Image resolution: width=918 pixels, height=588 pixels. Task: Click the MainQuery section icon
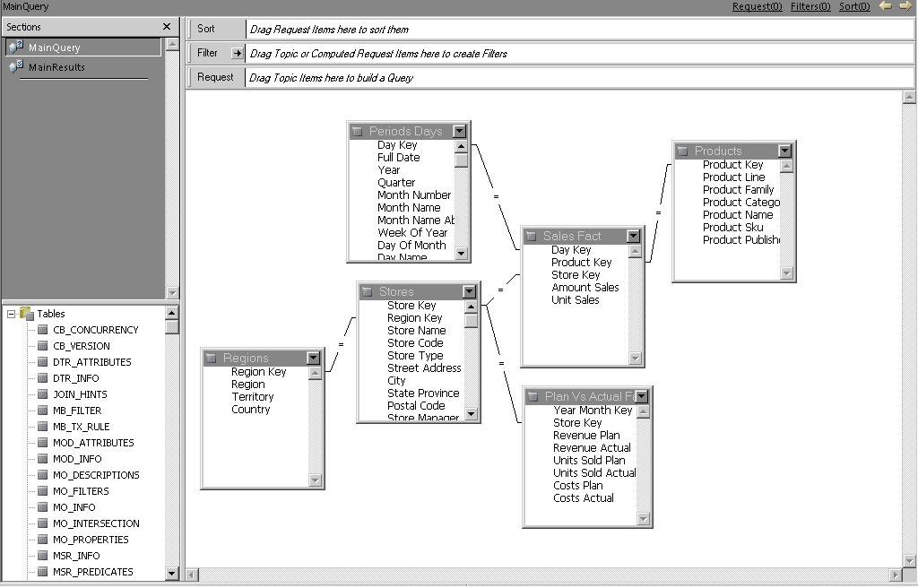[x=13, y=46]
